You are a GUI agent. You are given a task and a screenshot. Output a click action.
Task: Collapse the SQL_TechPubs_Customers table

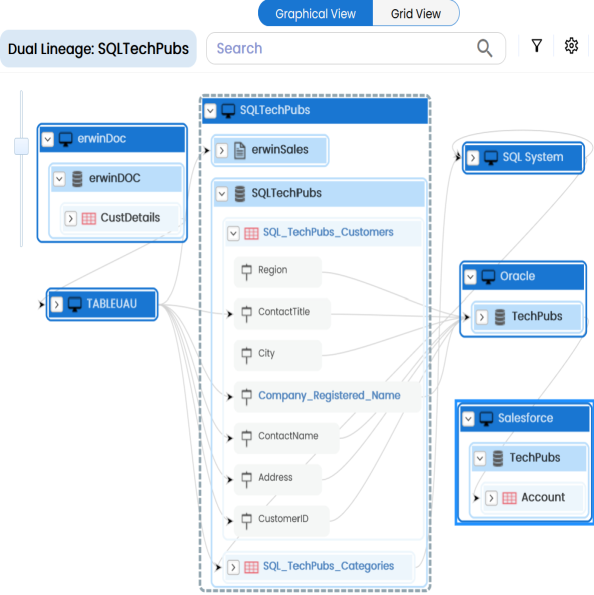[x=233, y=233]
